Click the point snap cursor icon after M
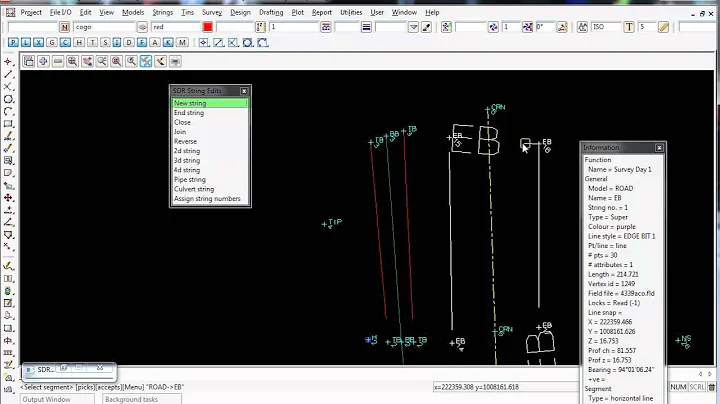The image size is (720, 404). click(204, 43)
